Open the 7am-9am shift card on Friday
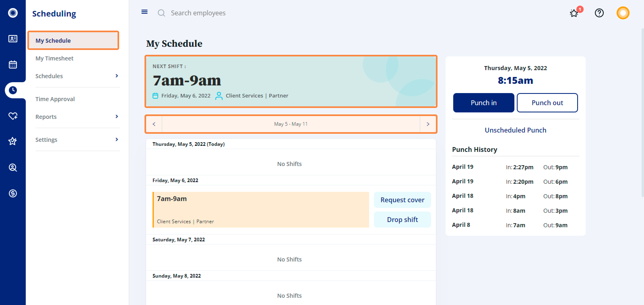644x305 pixels. click(x=261, y=210)
